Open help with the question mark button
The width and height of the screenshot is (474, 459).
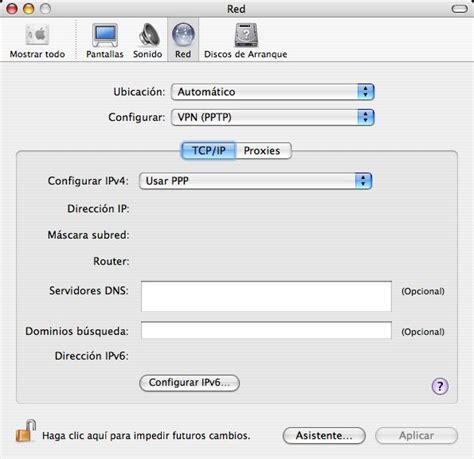[440, 386]
